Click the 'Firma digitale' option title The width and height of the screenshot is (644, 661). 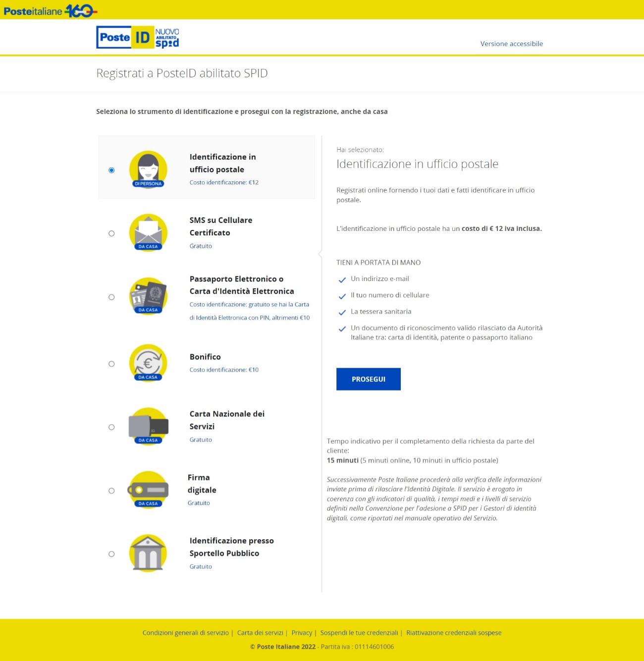(202, 484)
